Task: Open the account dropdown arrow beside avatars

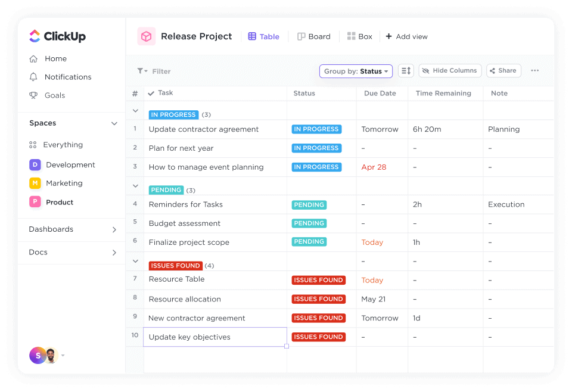Action: (x=63, y=355)
